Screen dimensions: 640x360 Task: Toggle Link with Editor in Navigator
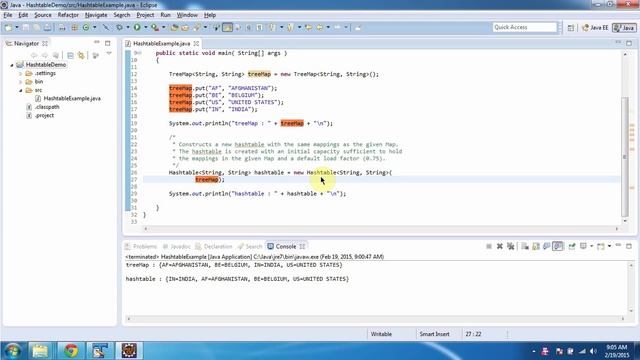pos(81,55)
